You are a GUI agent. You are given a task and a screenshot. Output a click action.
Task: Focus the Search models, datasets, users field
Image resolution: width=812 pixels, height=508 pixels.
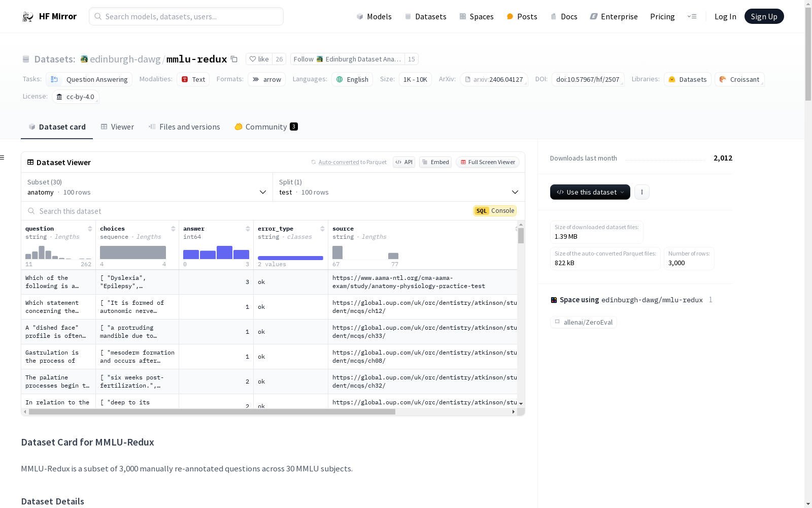[186, 16]
